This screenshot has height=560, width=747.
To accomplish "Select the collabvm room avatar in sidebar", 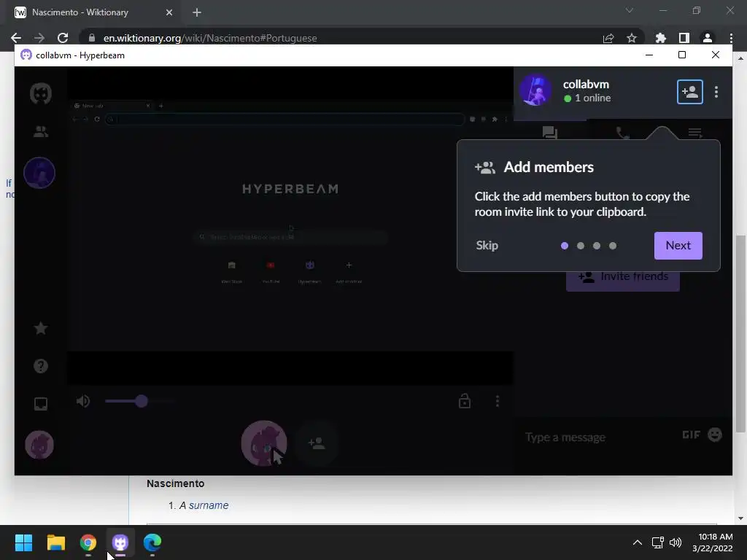I will pyautogui.click(x=39, y=173).
